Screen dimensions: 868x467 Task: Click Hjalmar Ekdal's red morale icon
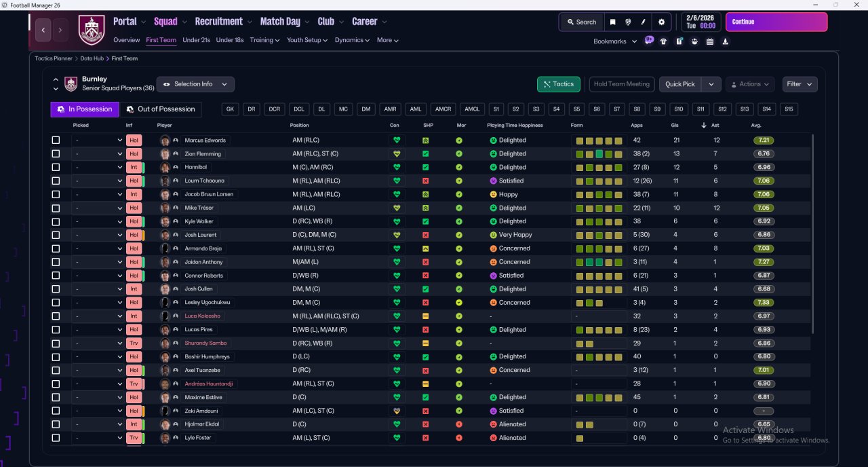pos(459,424)
